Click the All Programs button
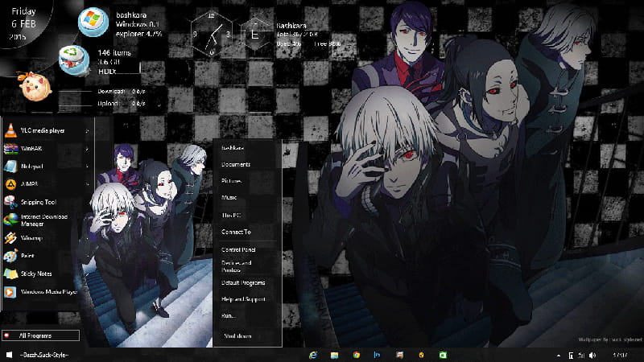The image size is (644, 362). pos(42,335)
